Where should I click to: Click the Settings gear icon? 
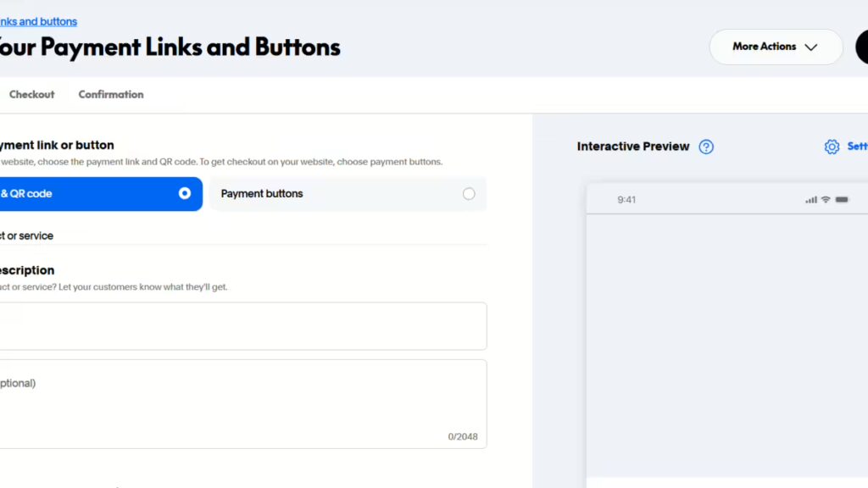pos(832,146)
